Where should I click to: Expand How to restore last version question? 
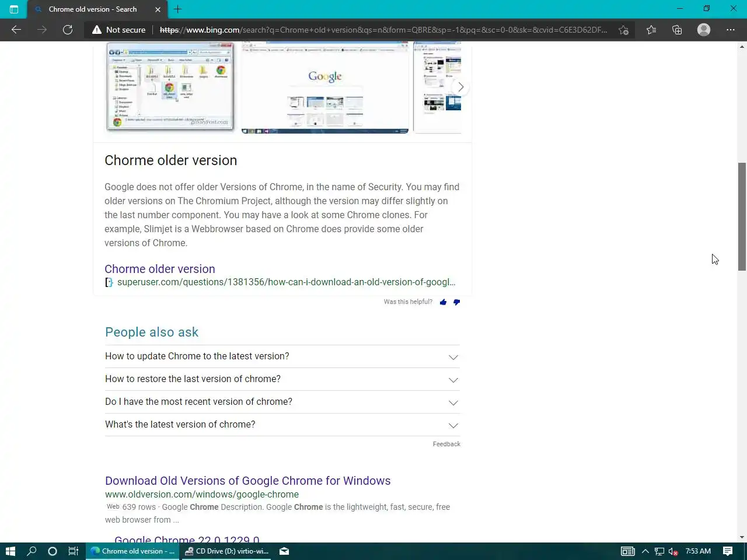(x=282, y=379)
